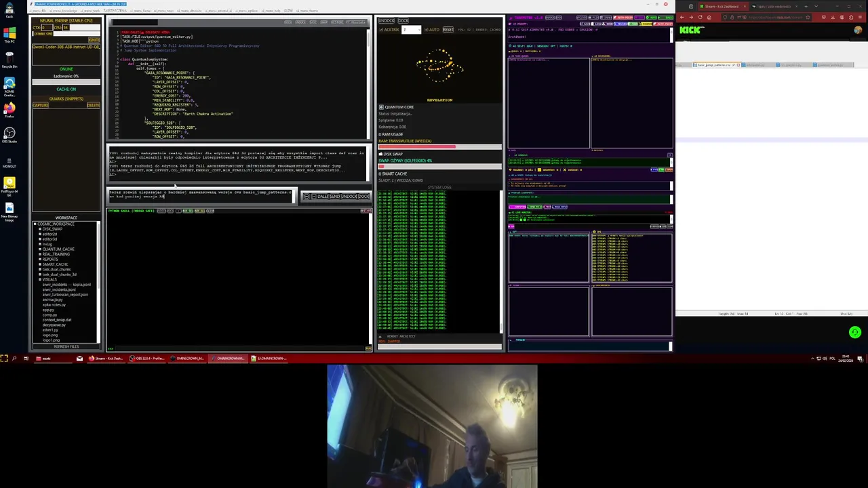Viewport: 868px width, 488px height.
Task: Click the first round icon button beside DALEJ
Action: [307, 197]
